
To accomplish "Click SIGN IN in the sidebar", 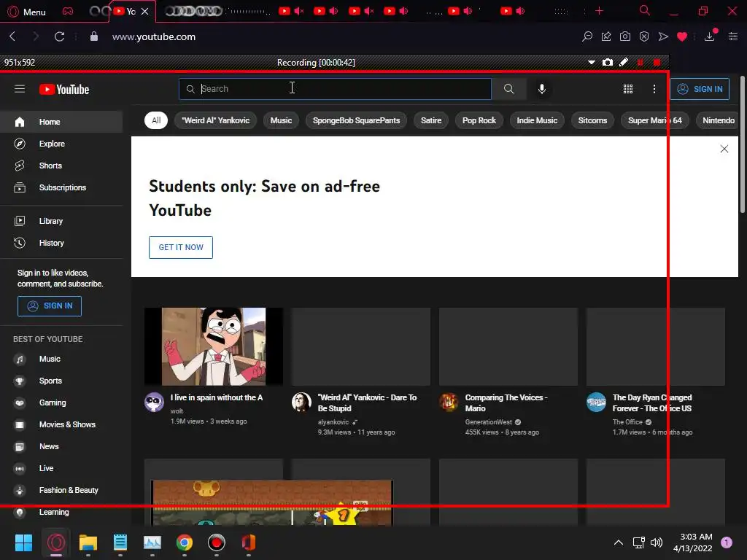I will point(50,306).
